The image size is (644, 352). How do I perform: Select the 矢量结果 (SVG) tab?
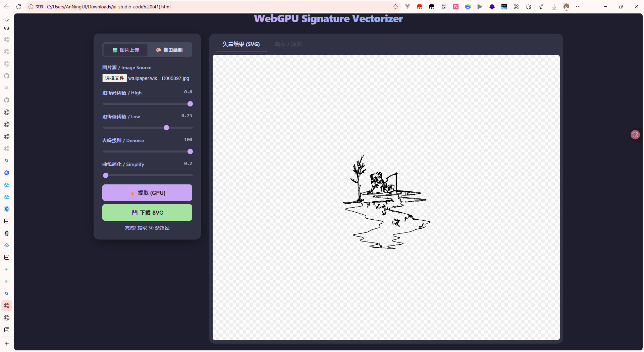tap(241, 44)
